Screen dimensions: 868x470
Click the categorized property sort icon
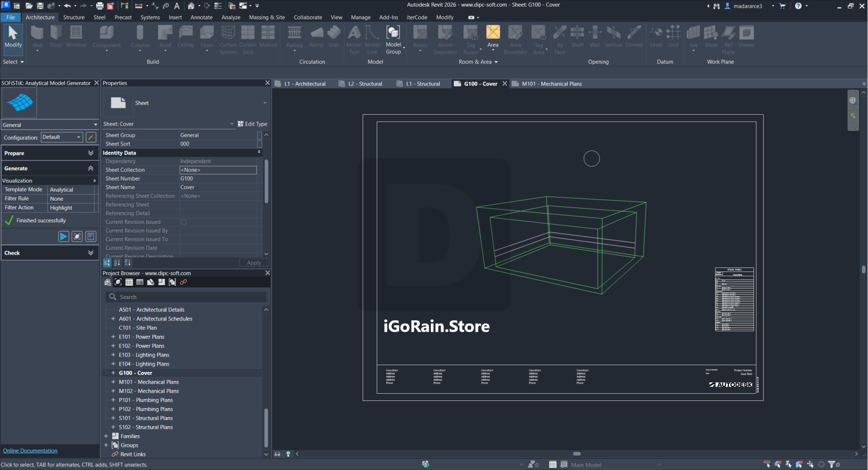(x=107, y=263)
